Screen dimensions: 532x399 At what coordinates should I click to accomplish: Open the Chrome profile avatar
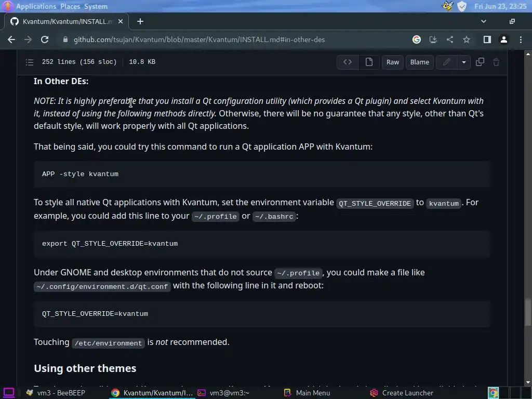pyautogui.click(x=504, y=39)
